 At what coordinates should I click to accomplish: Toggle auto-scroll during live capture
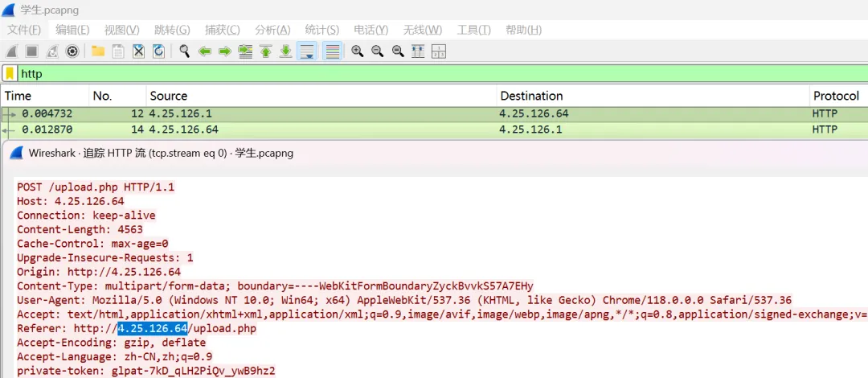(x=306, y=51)
